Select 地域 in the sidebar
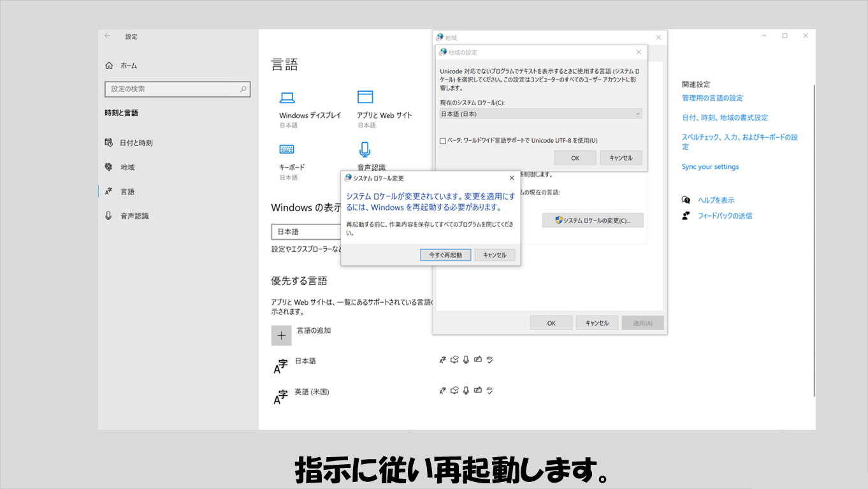The image size is (868, 489). click(127, 167)
